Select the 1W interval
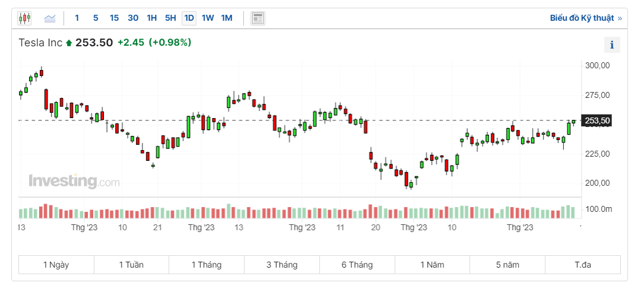The image size is (644, 289). pyautogui.click(x=208, y=18)
